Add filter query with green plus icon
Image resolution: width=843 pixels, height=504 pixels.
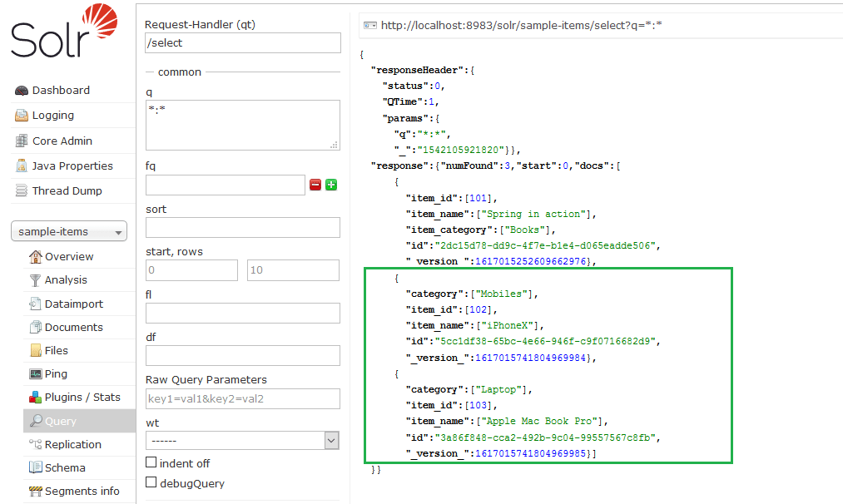tap(331, 185)
